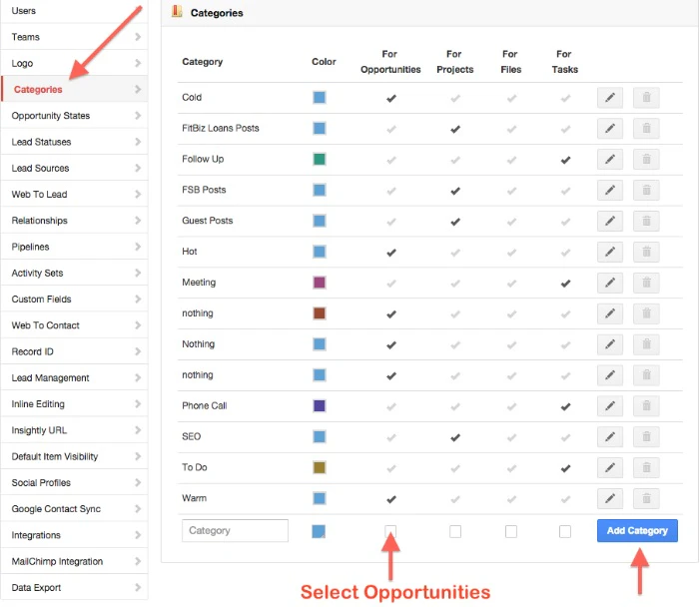Expand Social Profiles chevron arrow
The height and width of the screenshot is (607, 700).
(138, 482)
